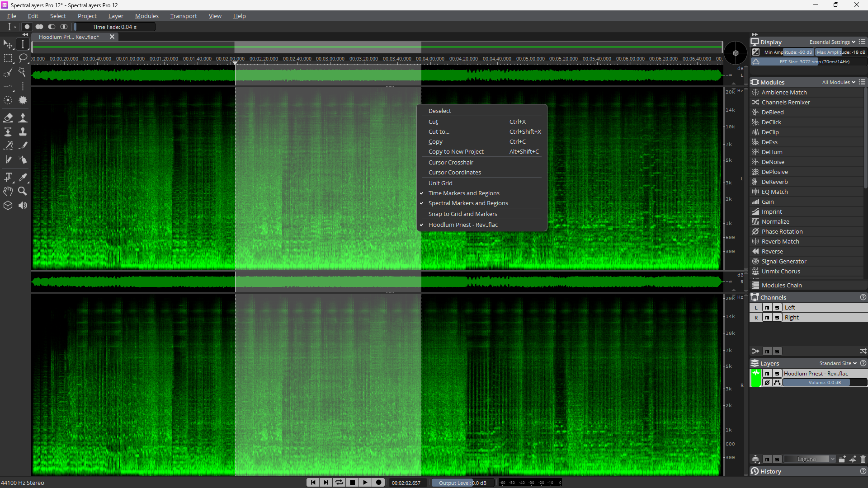Open the Transport menu
The image size is (868, 488).
184,16
